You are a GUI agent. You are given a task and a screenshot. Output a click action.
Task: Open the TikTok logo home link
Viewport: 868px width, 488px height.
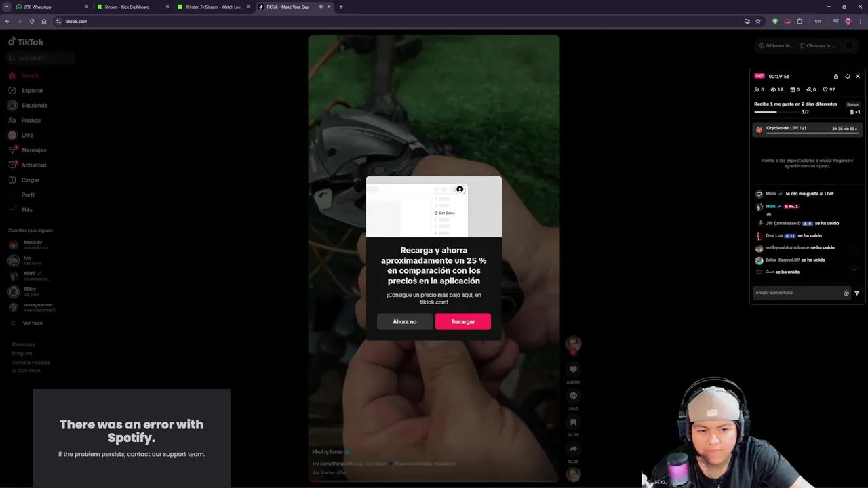click(x=26, y=42)
